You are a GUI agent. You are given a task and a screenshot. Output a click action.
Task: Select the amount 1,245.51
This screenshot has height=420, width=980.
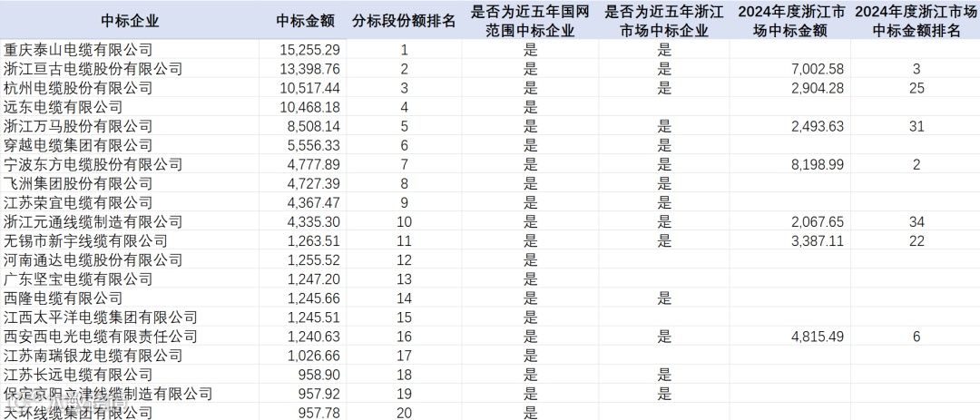(x=314, y=317)
